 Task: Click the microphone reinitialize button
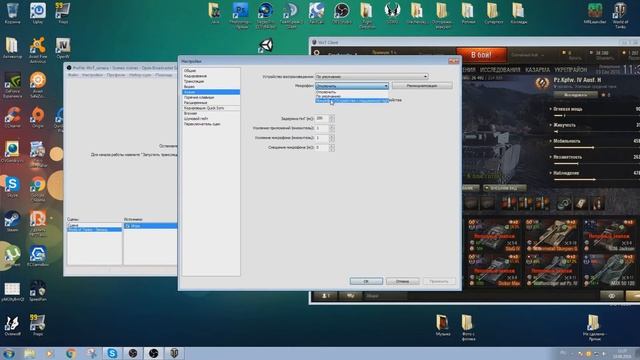(422, 86)
